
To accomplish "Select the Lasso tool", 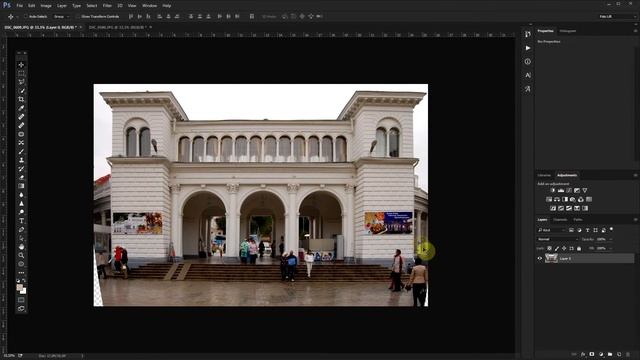I will [21, 82].
